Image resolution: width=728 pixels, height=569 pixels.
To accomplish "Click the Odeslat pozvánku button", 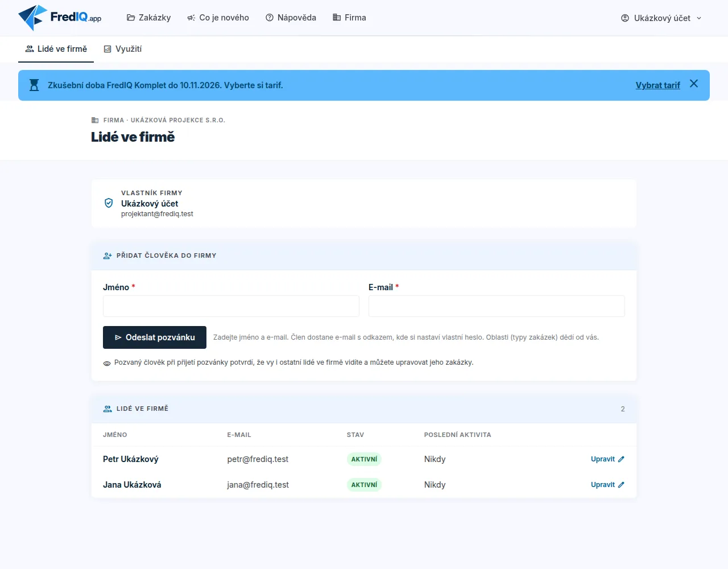I will pyautogui.click(x=155, y=337).
